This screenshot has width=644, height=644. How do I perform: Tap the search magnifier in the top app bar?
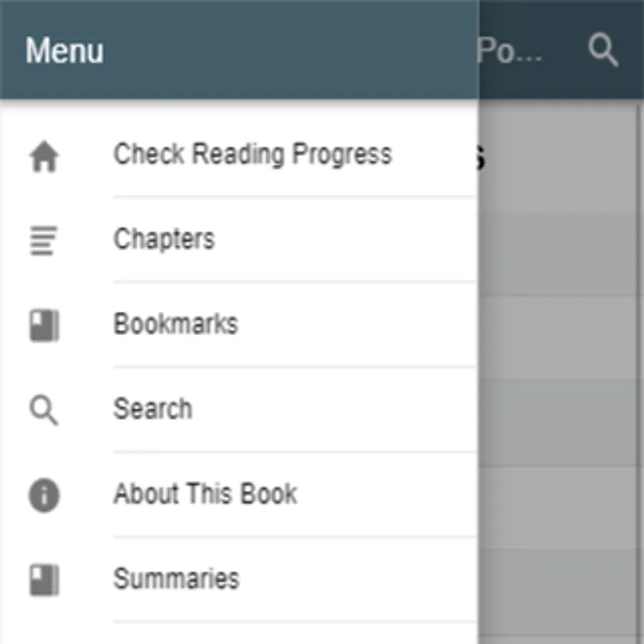[x=602, y=51]
